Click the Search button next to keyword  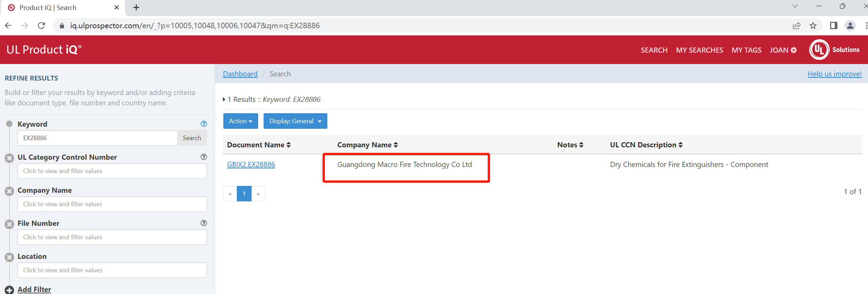[192, 138]
